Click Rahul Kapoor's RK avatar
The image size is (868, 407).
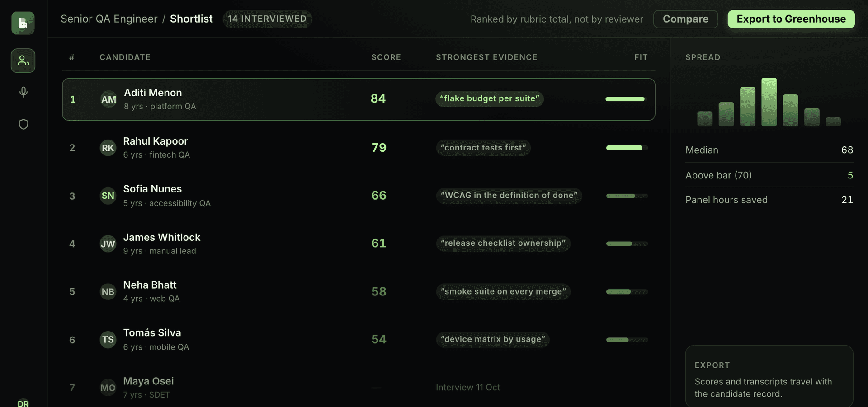[108, 148]
